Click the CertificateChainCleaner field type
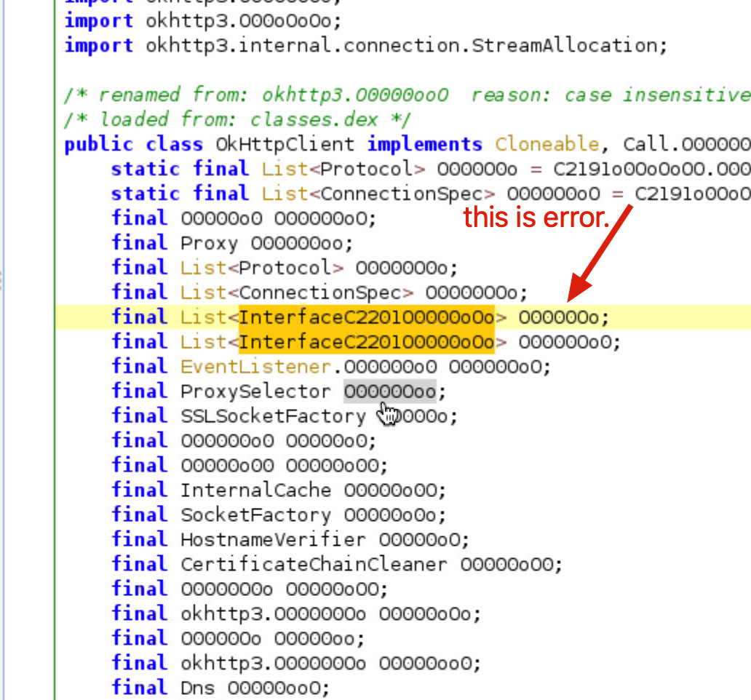 coord(314,565)
